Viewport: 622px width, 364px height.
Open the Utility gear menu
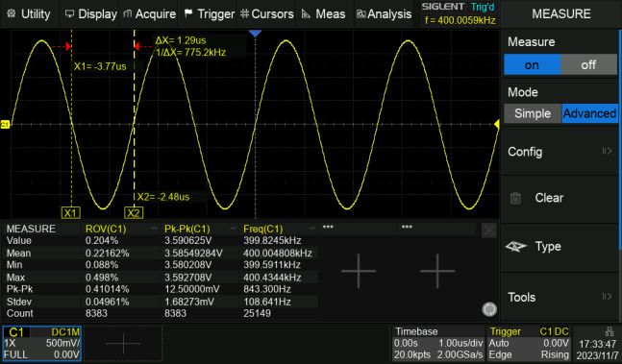coord(12,13)
